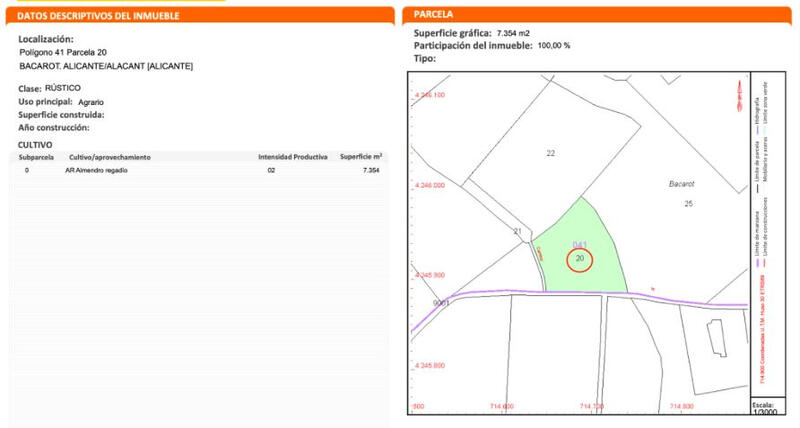Click the 'Intensidad Productiva' column header

(x=292, y=157)
